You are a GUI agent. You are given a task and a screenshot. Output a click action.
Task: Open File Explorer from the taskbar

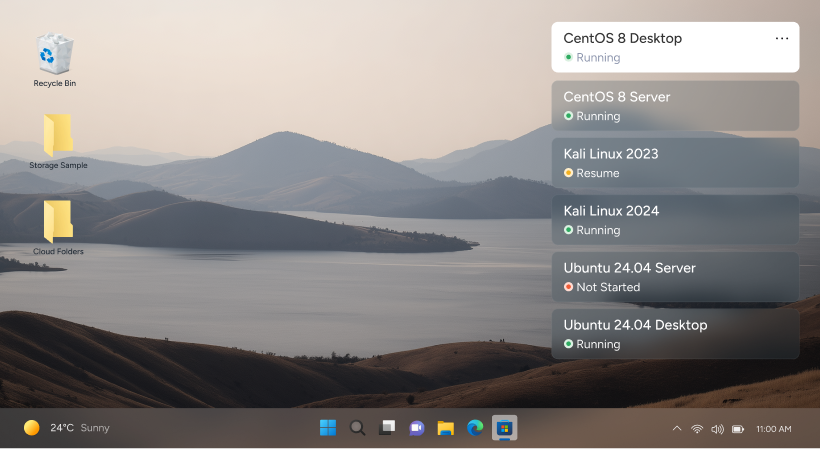click(x=446, y=428)
